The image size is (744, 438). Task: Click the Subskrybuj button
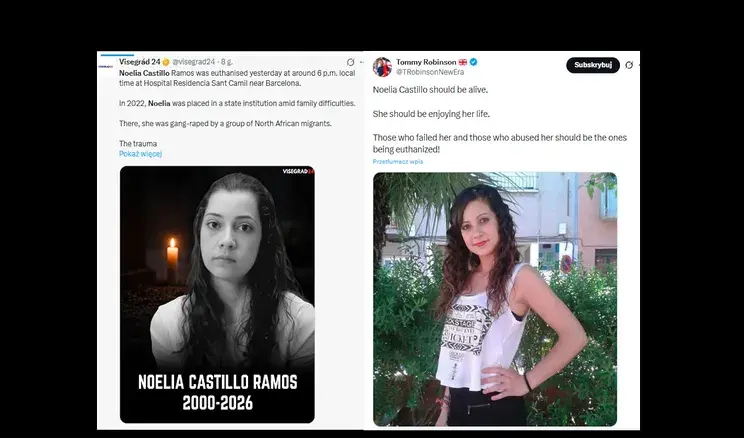(593, 65)
